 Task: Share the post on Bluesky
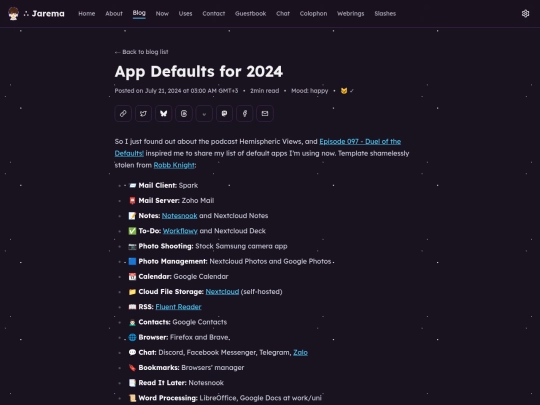pos(164,113)
